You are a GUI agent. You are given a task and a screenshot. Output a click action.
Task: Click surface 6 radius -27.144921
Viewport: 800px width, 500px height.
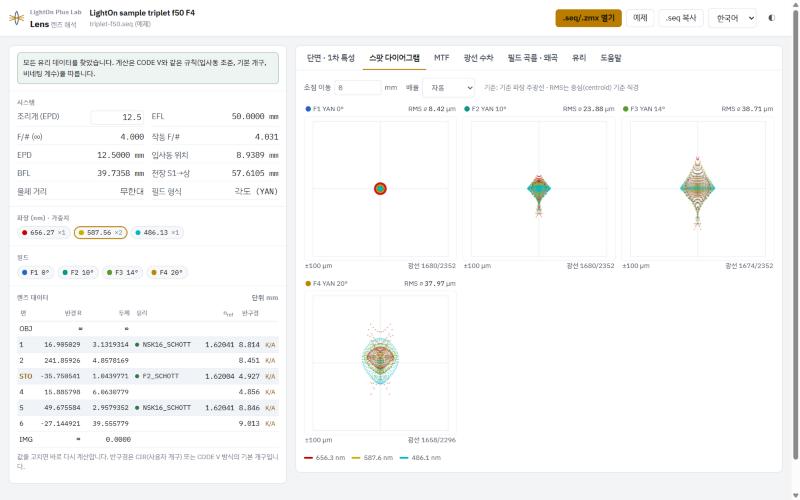(x=60, y=424)
